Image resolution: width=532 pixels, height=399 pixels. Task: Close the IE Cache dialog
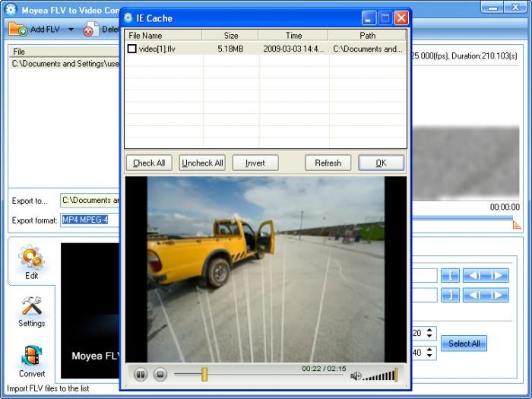(x=401, y=18)
